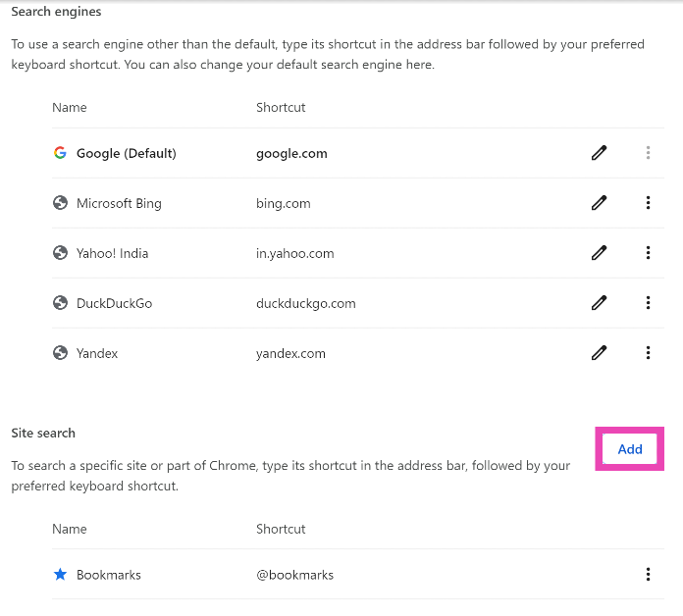
Task: Click pencil icon for Microsoft Bing
Action: point(599,203)
